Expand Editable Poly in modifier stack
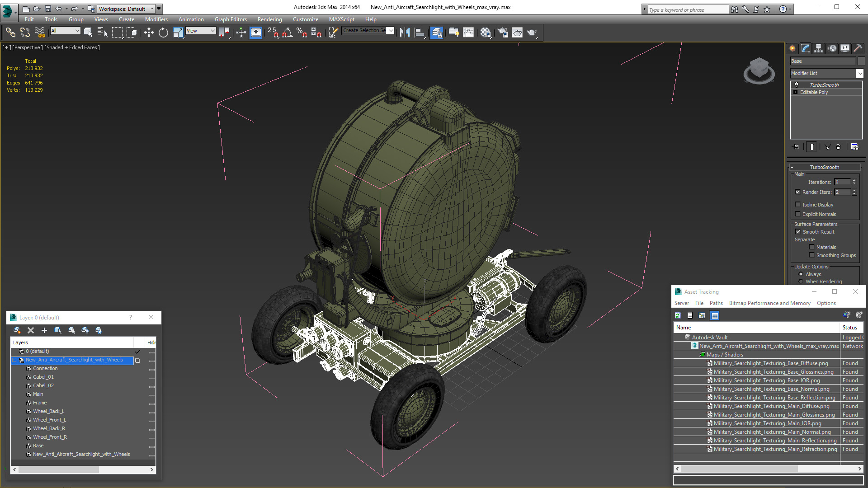The width and height of the screenshot is (868, 488). pos(796,92)
